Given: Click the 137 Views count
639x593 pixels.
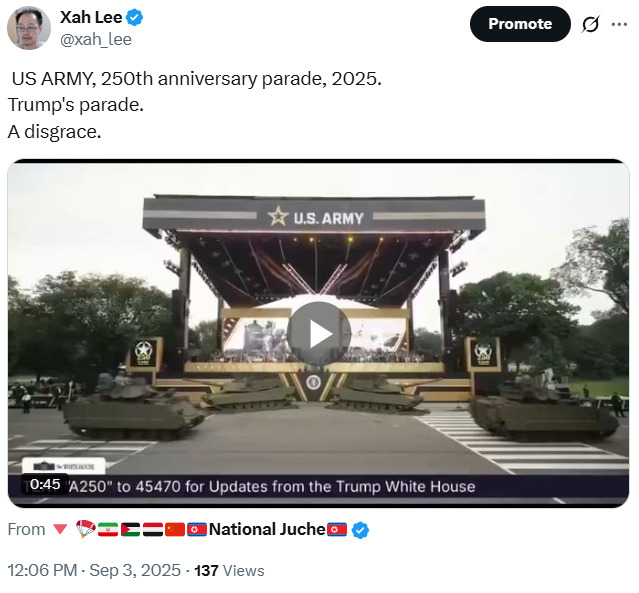Looking at the screenshot, I should click(229, 571).
